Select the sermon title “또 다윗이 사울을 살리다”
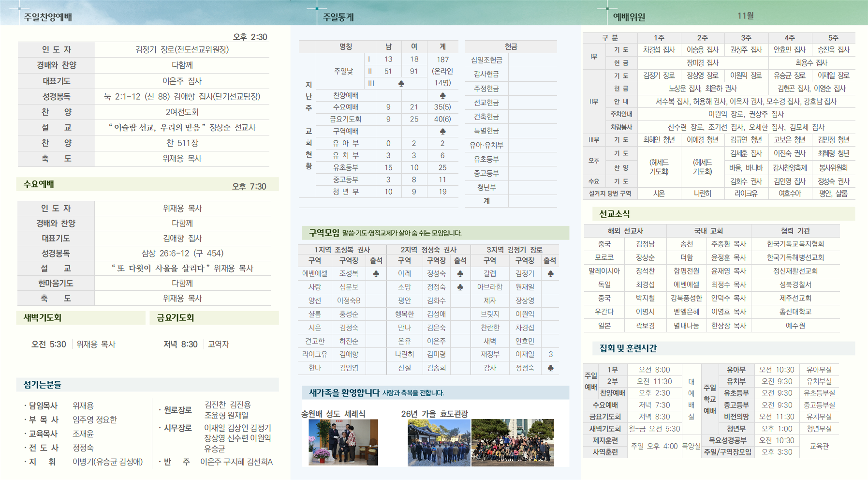This screenshot has height=480, width=868. tap(161, 268)
